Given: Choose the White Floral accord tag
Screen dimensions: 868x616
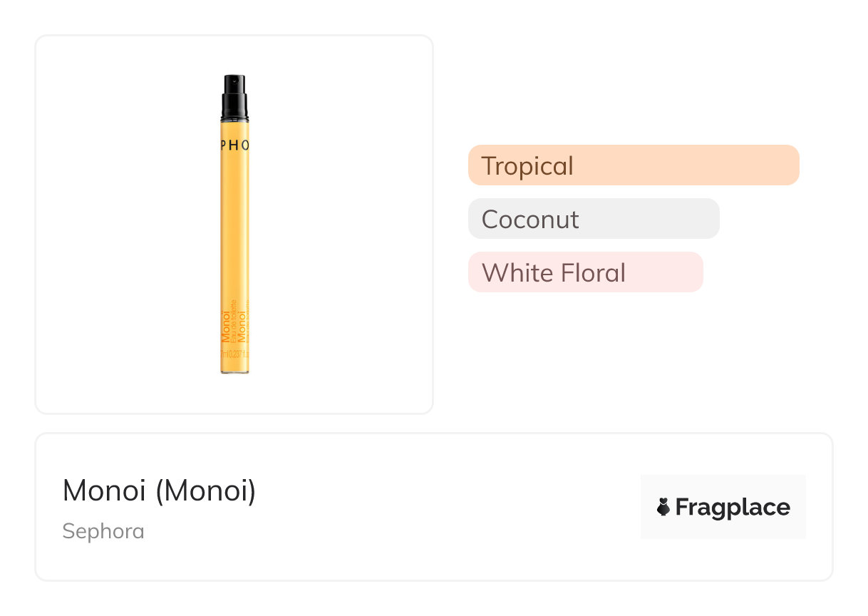Looking at the screenshot, I should 554,272.
